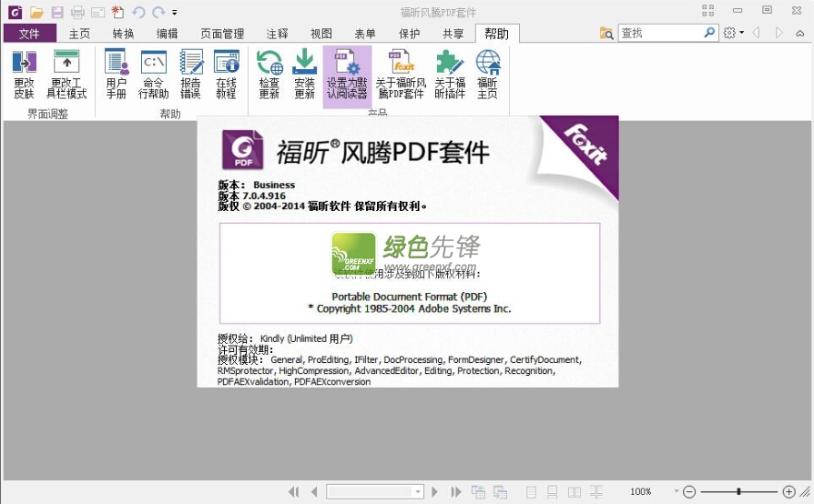The width and height of the screenshot is (814, 504).
Task: Open the zoom percentage dropdown arrow
Action: (676, 490)
